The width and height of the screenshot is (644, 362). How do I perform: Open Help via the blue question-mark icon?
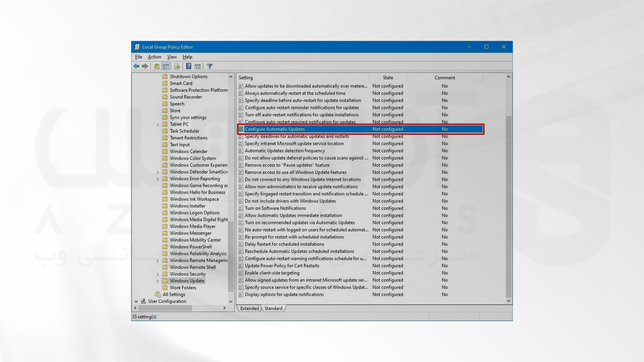[x=189, y=66]
